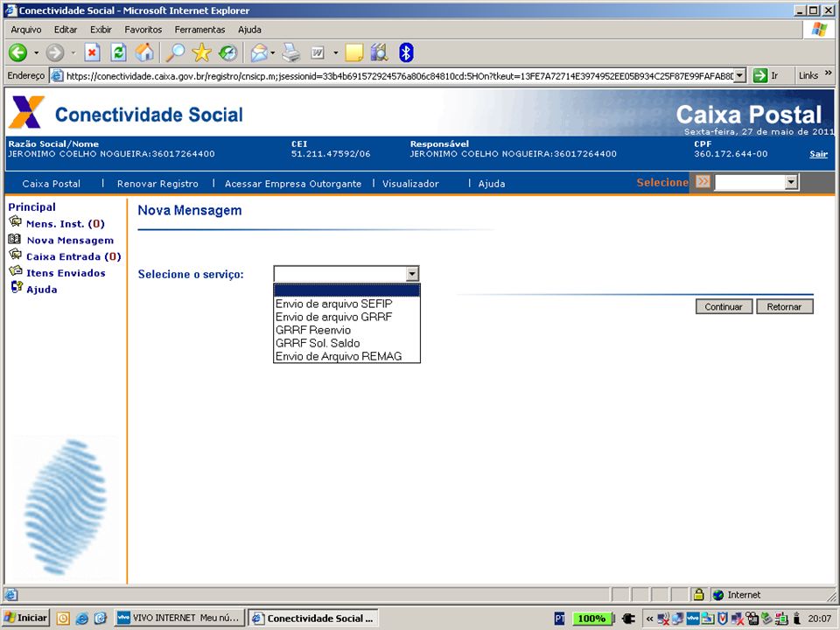This screenshot has height=630, width=840.
Task: Open the History toolbar icon
Action: click(x=228, y=52)
